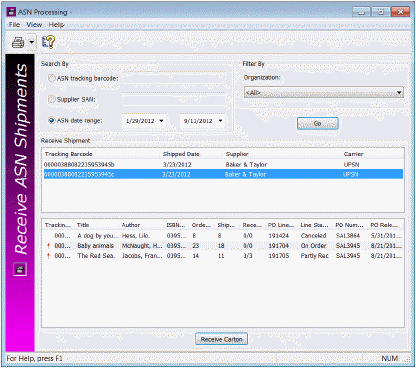Click the printer icon in toolbar
This screenshot has height=368, width=416.
(18, 42)
